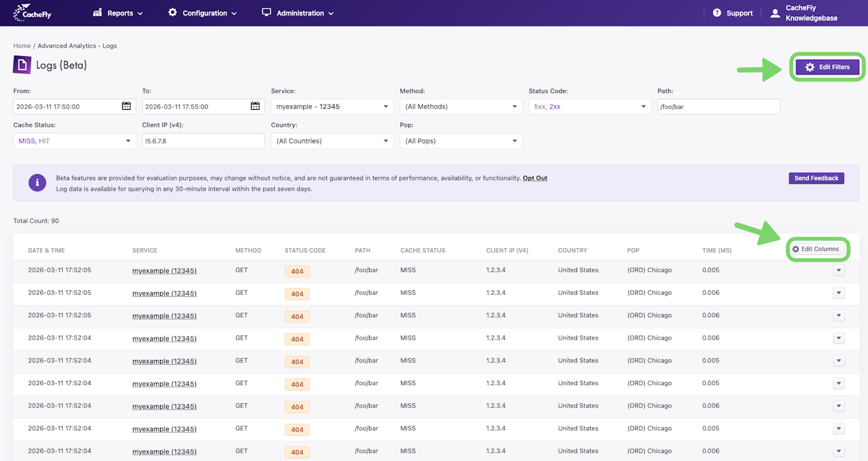Expand the first log row details arrow
This screenshot has height=461, width=868.
[839, 270]
